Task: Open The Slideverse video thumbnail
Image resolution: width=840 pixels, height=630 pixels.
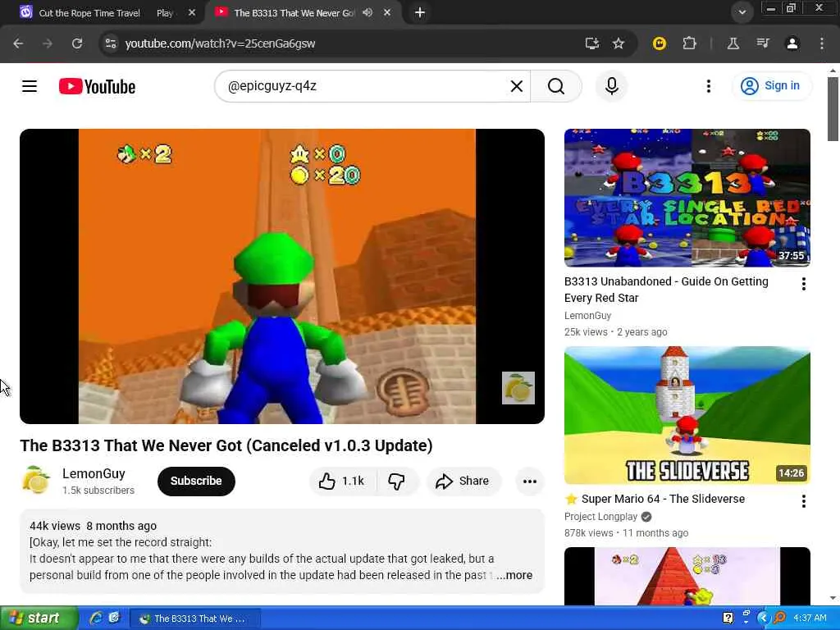Action: pyautogui.click(x=687, y=415)
